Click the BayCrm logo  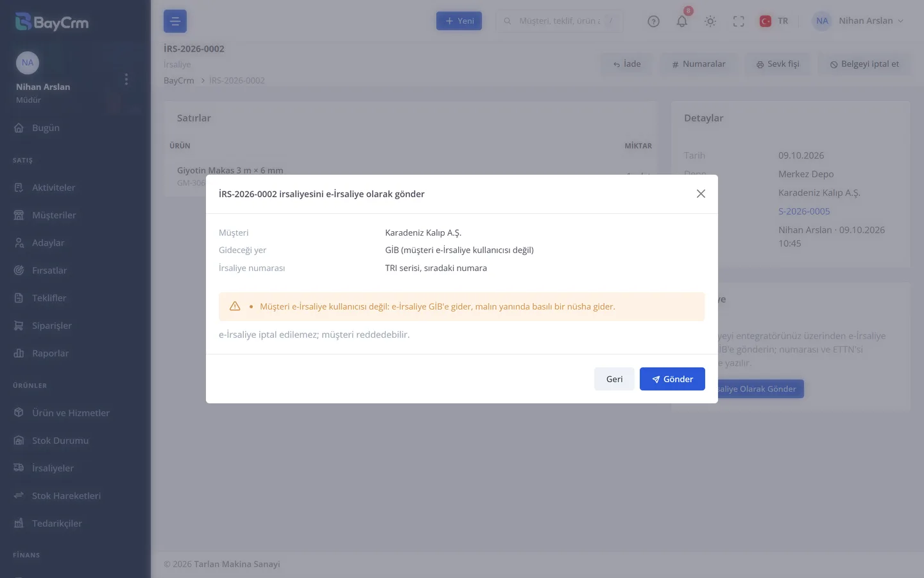(x=52, y=22)
